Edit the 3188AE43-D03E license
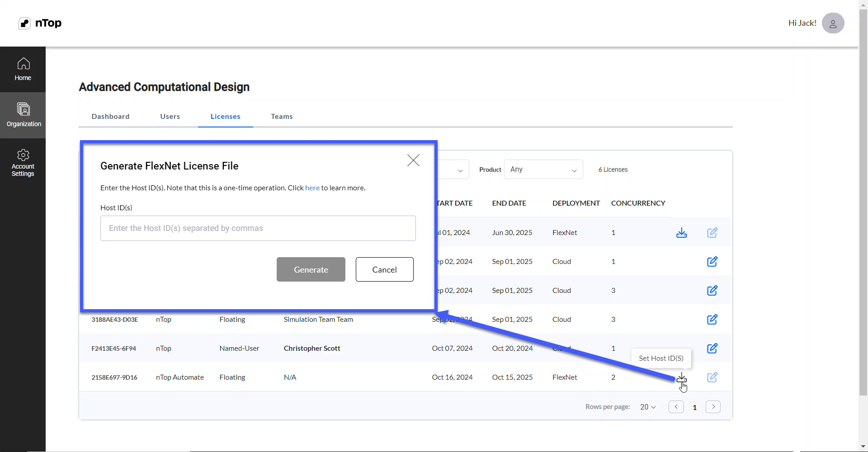The height and width of the screenshot is (452, 868). click(712, 320)
